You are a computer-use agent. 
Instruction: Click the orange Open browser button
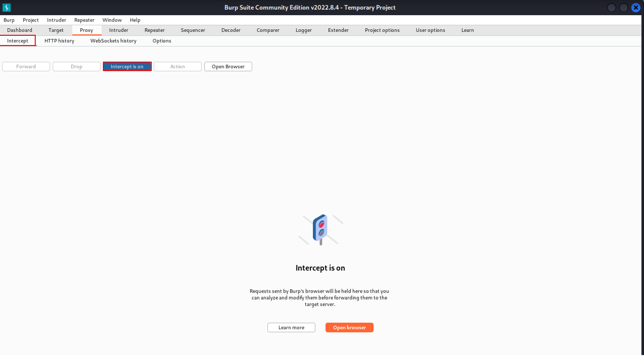coord(349,327)
